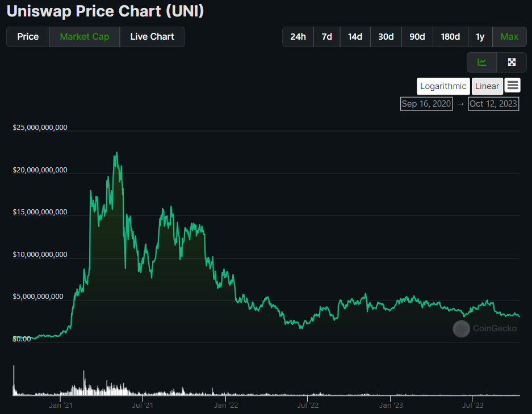This screenshot has height=414, width=532.
Task: Select the 90d time range
Action: (417, 37)
